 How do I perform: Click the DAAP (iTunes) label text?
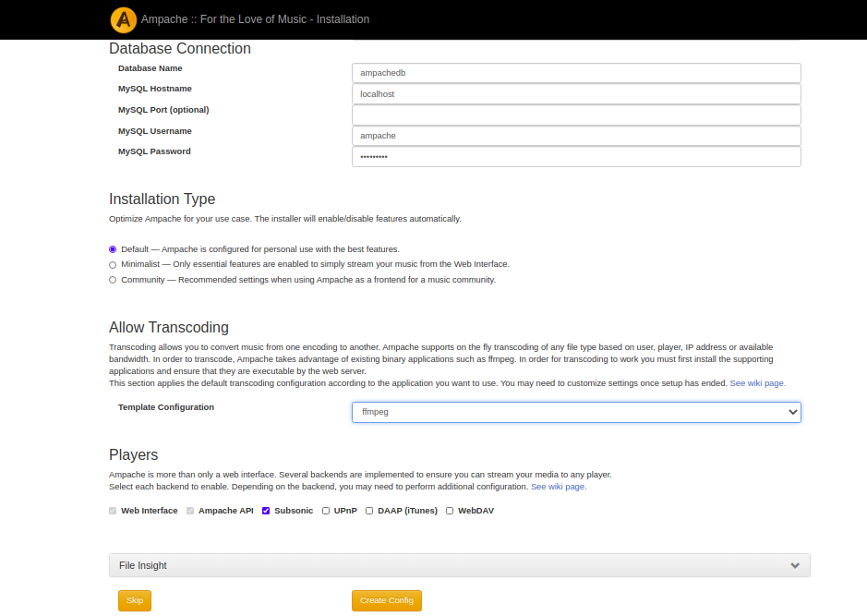pyautogui.click(x=407, y=511)
